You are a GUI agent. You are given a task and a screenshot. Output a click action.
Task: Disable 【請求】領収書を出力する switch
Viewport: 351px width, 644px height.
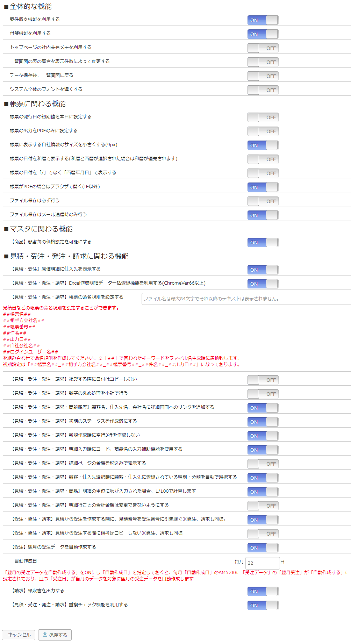coord(263,592)
